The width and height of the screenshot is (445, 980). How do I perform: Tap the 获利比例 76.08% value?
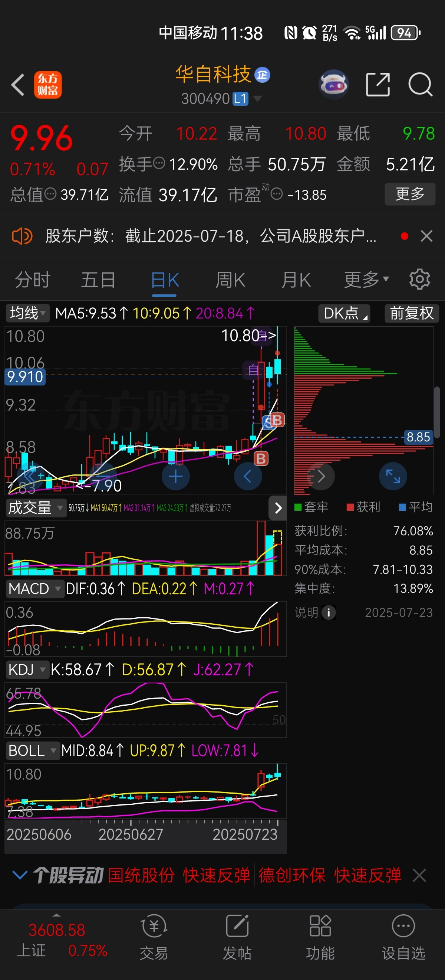pos(413,531)
